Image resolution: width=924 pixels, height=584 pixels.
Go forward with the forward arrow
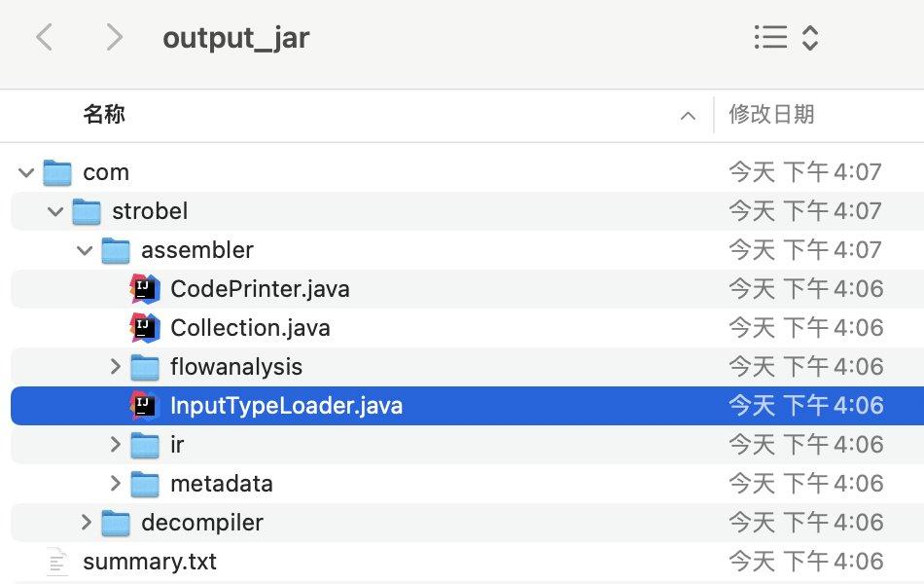point(114,38)
